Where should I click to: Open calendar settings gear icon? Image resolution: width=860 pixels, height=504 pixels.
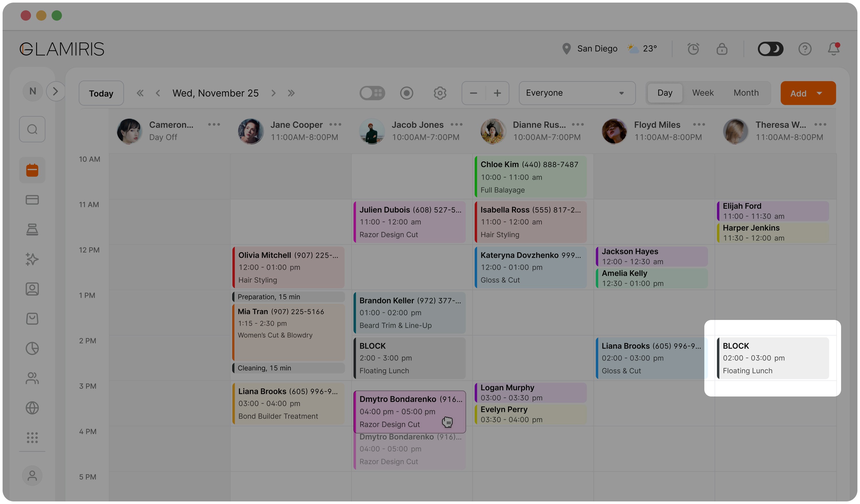click(440, 93)
